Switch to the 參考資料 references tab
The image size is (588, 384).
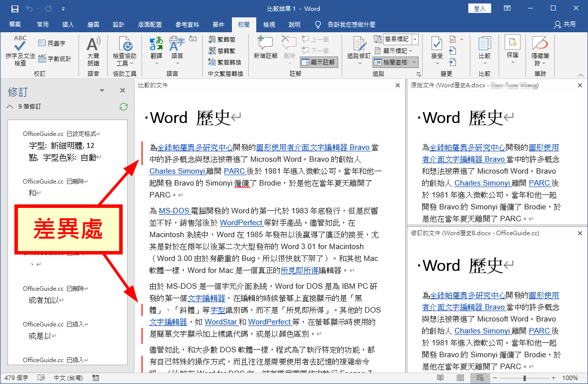187,24
